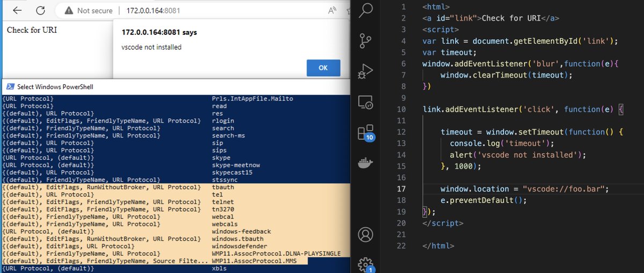
Task: Click line number 10 in editor gutter
Action: pos(402,109)
